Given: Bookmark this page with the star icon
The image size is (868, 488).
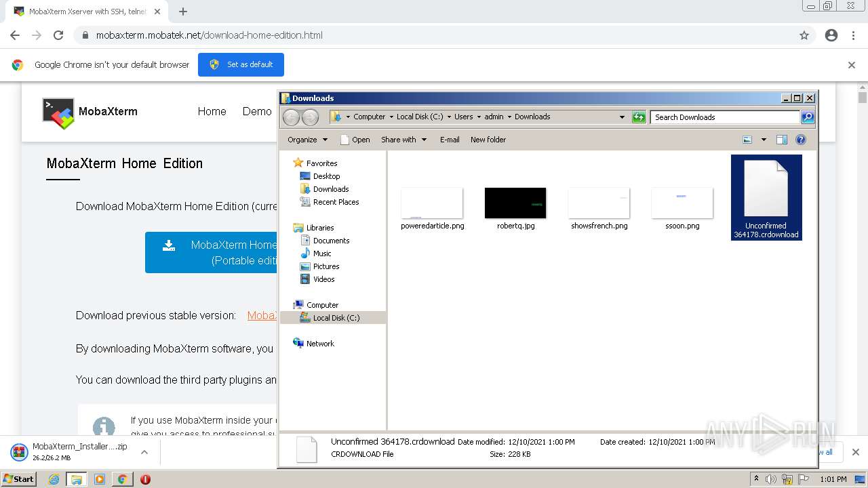Looking at the screenshot, I should tap(804, 35).
